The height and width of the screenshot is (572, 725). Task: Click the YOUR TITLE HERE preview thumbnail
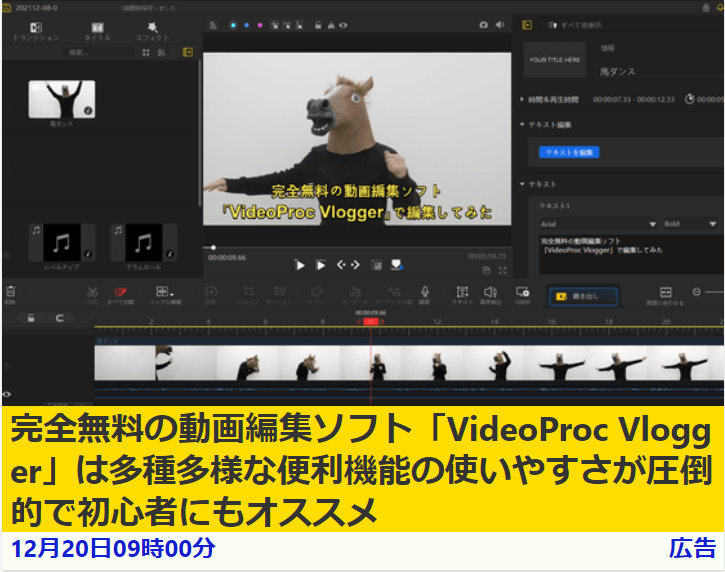click(555, 60)
